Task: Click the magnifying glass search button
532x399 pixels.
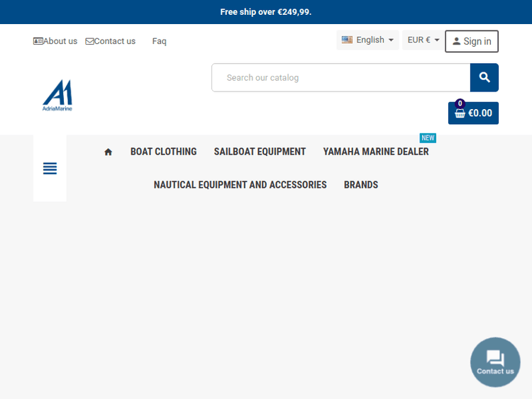Action: point(484,78)
